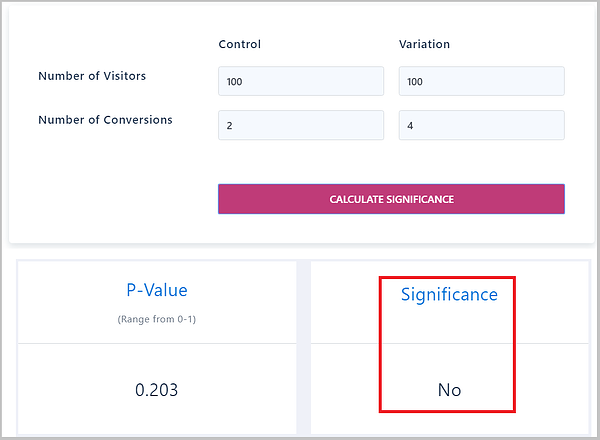Click the No significance result
600x440 pixels.
pos(449,389)
